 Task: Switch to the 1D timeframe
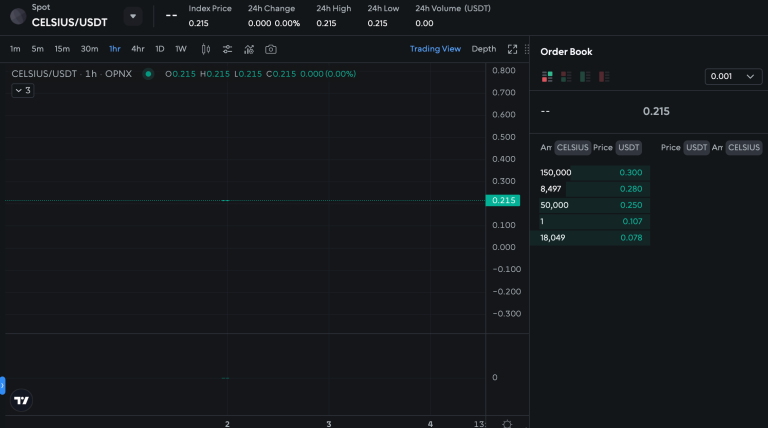click(160, 49)
